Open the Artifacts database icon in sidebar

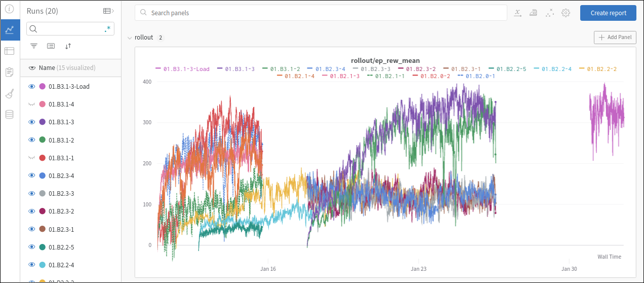[10, 114]
